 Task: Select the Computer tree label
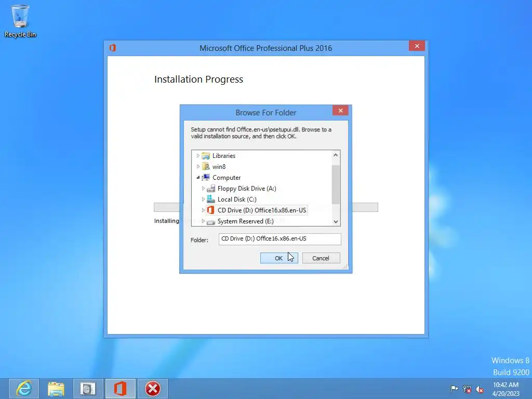click(x=227, y=178)
